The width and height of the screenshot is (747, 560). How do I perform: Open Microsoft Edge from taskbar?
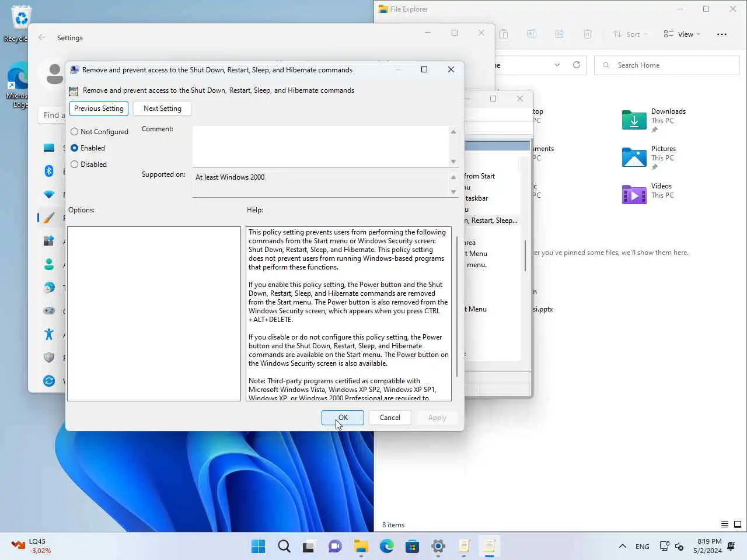click(x=387, y=546)
